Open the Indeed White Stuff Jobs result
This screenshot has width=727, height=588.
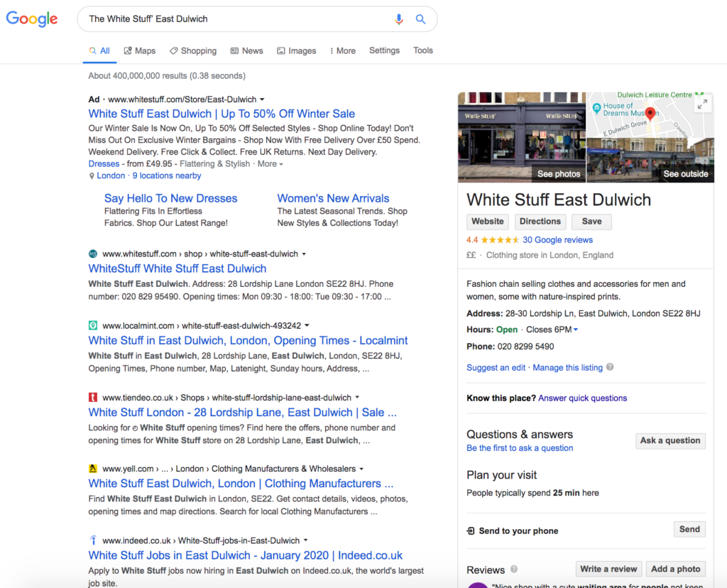click(245, 555)
